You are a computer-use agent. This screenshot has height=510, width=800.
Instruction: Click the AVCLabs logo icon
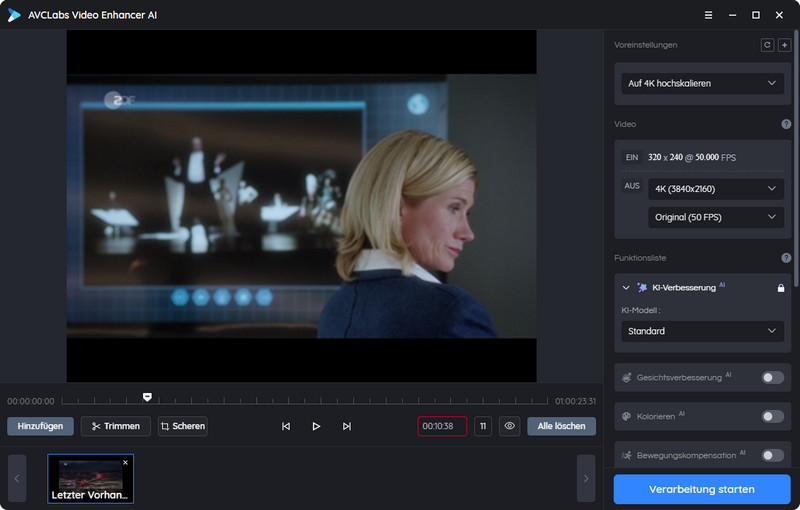point(14,15)
